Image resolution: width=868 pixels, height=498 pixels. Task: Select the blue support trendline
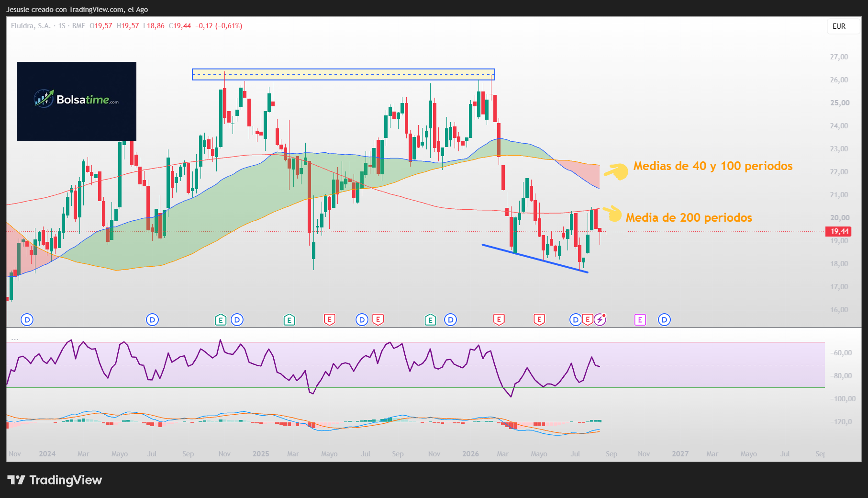coord(535,259)
